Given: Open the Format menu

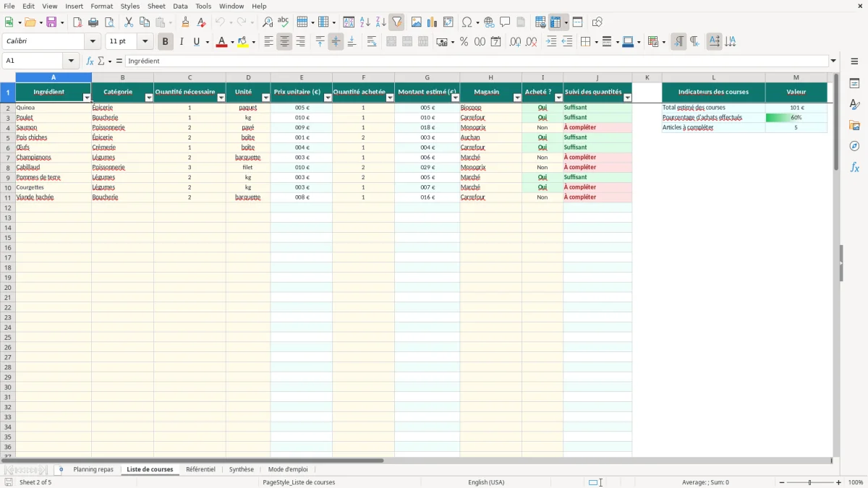Looking at the screenshot, I should coord(101,6).
